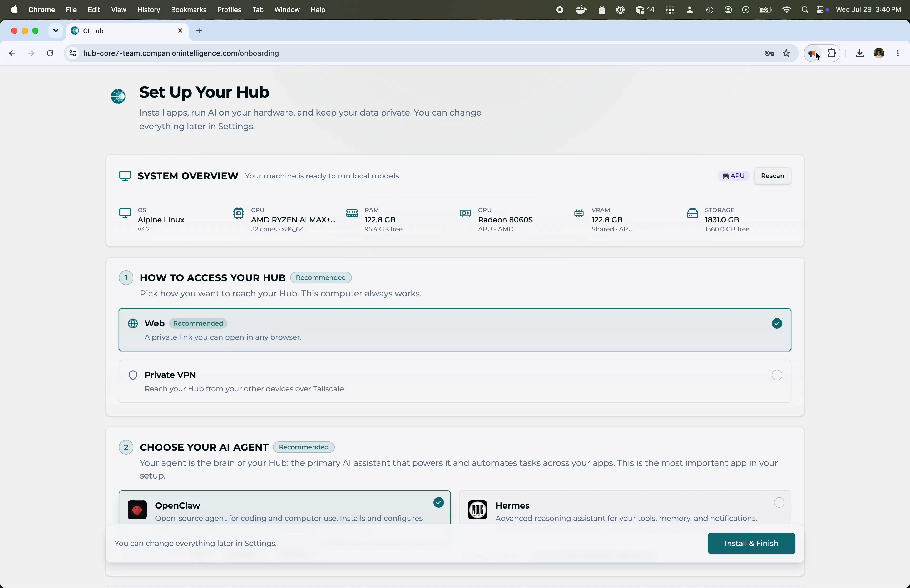Viewport: 910px width, 588px height.
Task: Open the History menu
Action: 149,10
